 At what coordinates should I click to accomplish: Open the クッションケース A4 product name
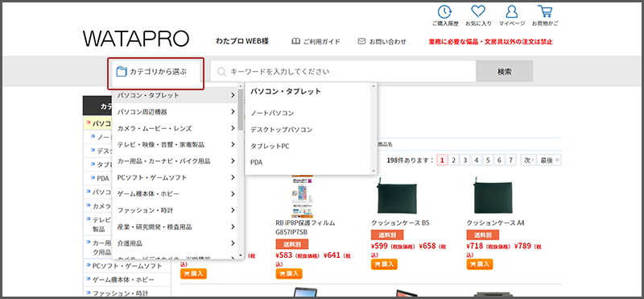click(496, 223)
